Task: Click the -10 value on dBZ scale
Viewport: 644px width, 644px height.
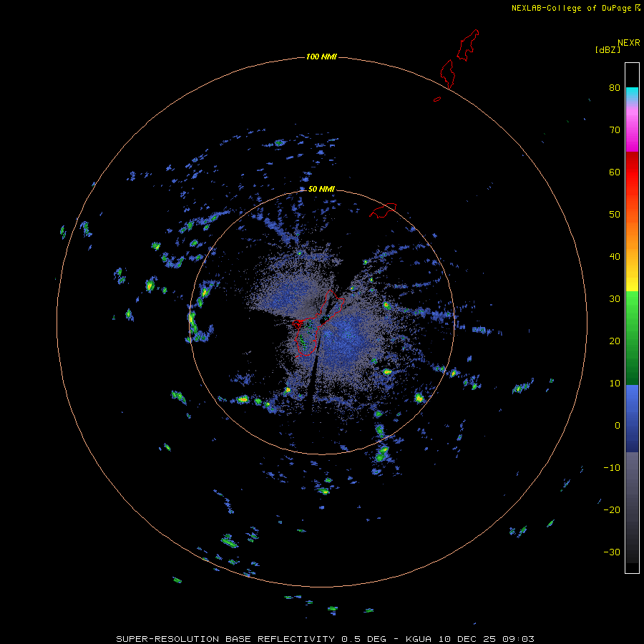Action: (x=612, y=468)
